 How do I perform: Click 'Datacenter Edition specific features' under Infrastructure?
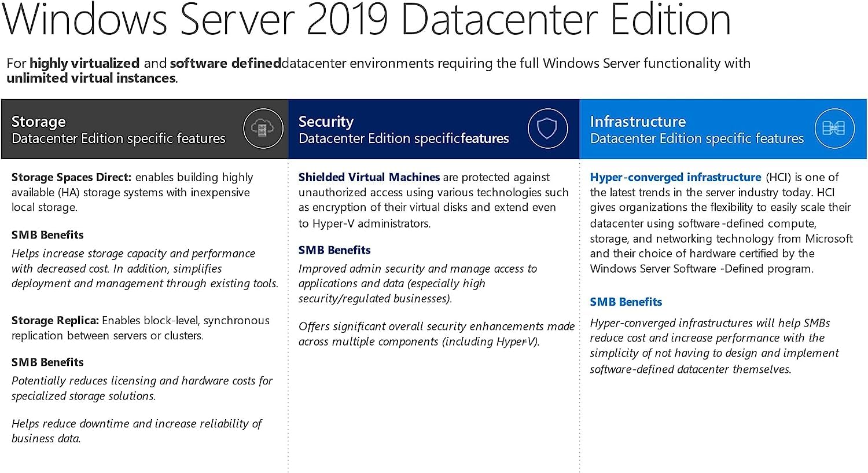click(697, 138)
